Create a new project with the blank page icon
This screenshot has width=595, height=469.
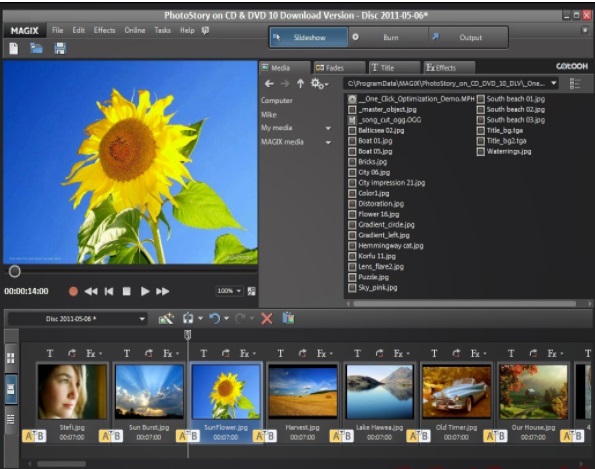(14, 49)
